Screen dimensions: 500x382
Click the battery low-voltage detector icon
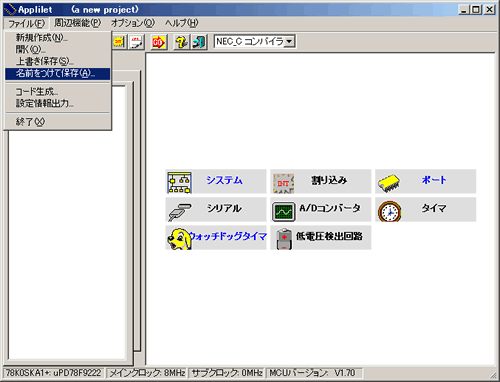284,239
